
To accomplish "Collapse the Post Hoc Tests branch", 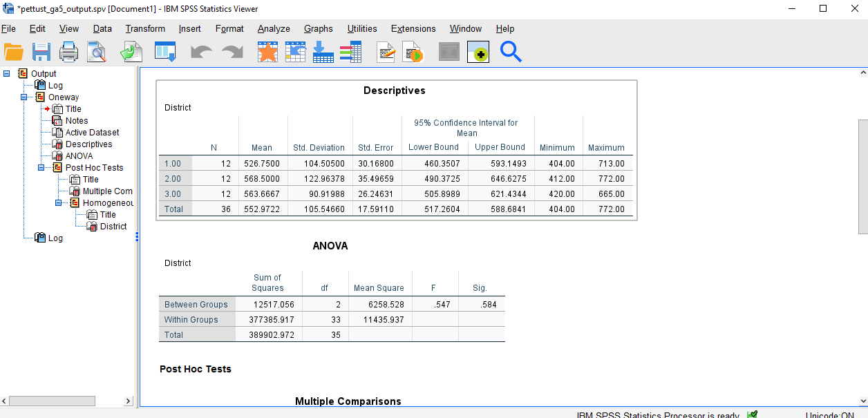I will click(x=39, y=168).
